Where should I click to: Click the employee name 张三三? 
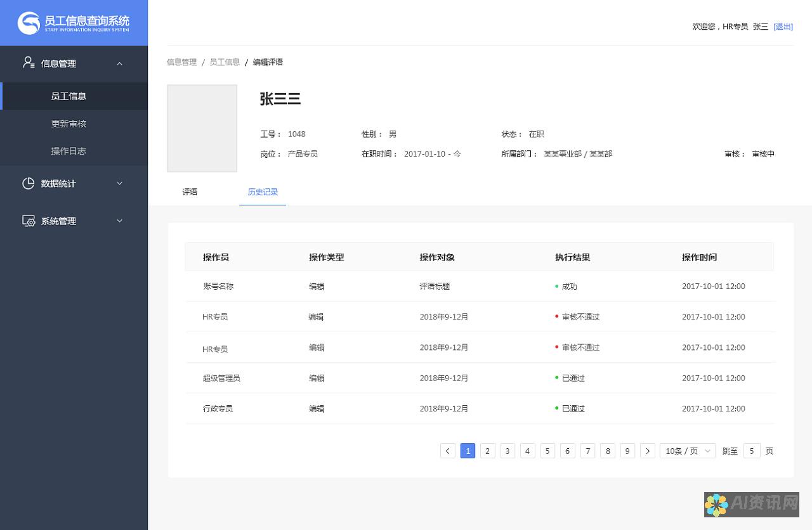point(280,99)
